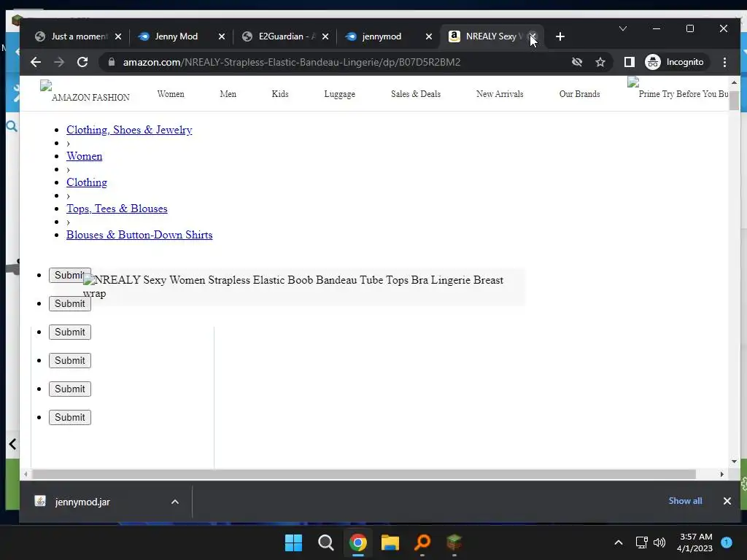Close the downloads bar

[x=727, y=501]
